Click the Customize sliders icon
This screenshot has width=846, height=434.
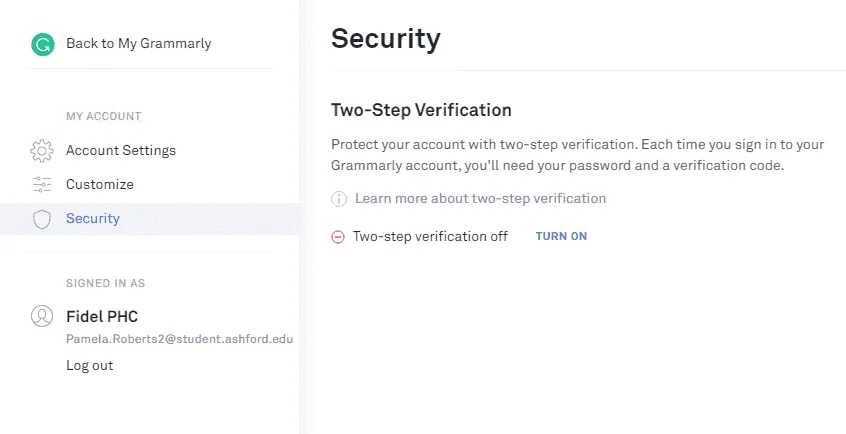coord(42,185)
